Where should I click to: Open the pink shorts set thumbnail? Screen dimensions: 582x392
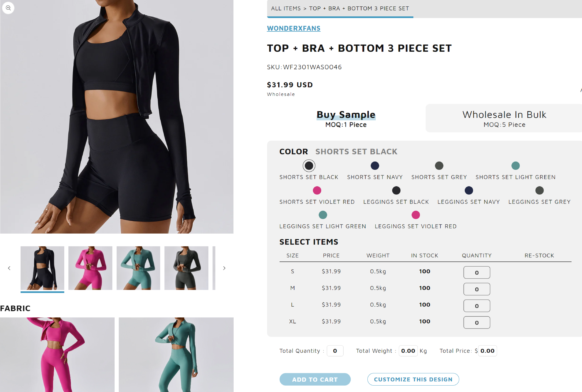(90, 268)
